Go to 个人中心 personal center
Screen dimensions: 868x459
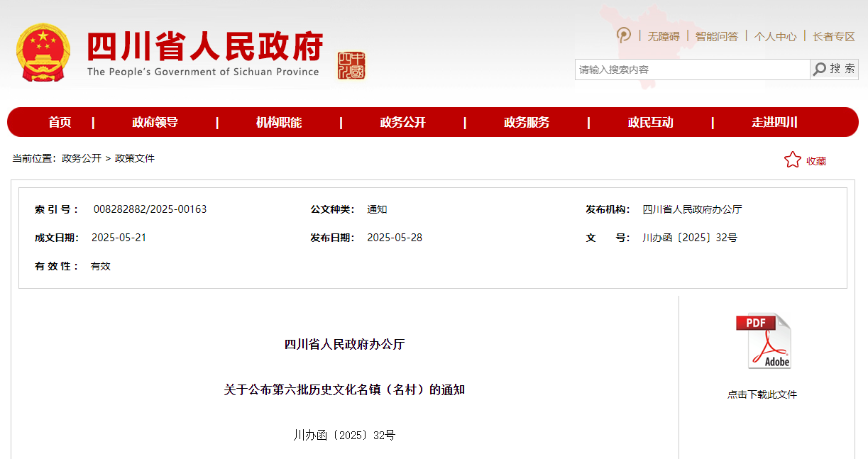click(775, 36)
